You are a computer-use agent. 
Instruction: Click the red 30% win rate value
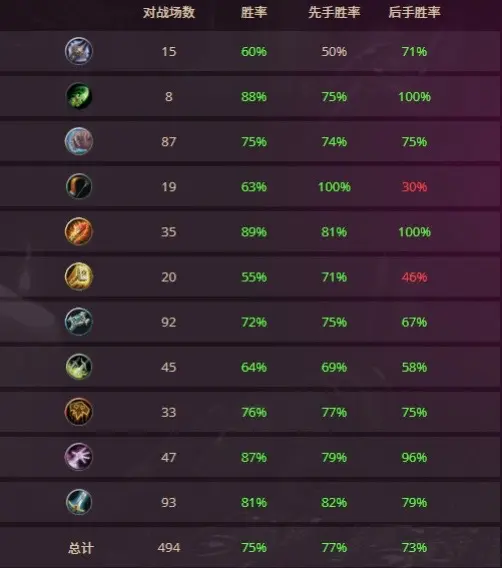414,187
